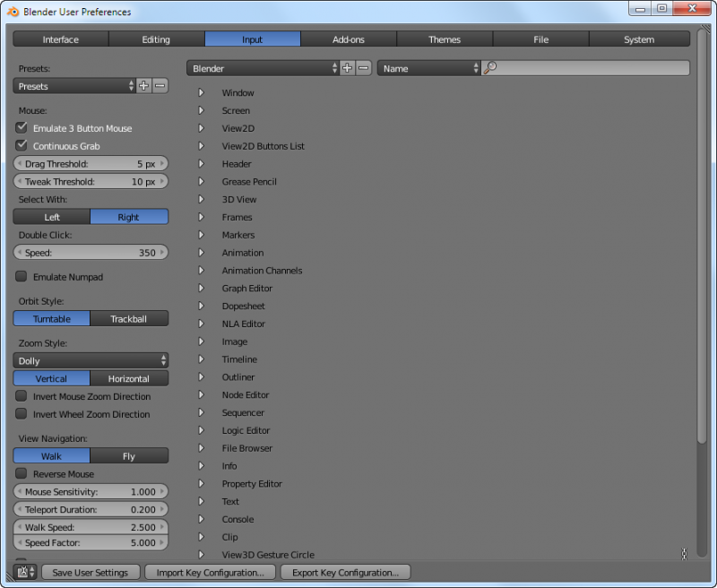
Task: Expand the NLA Editor keymap section
Action: tap(201, 324)
